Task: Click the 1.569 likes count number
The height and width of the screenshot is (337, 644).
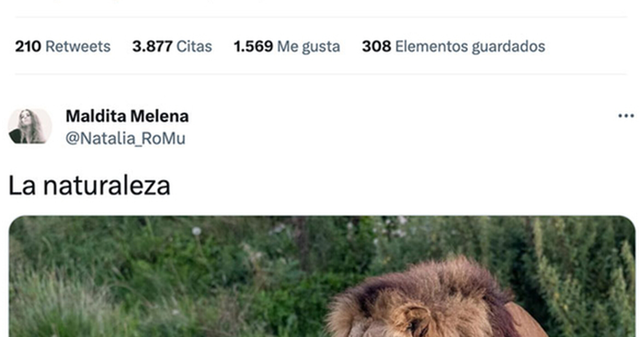Action: click(x=253, y=46)
